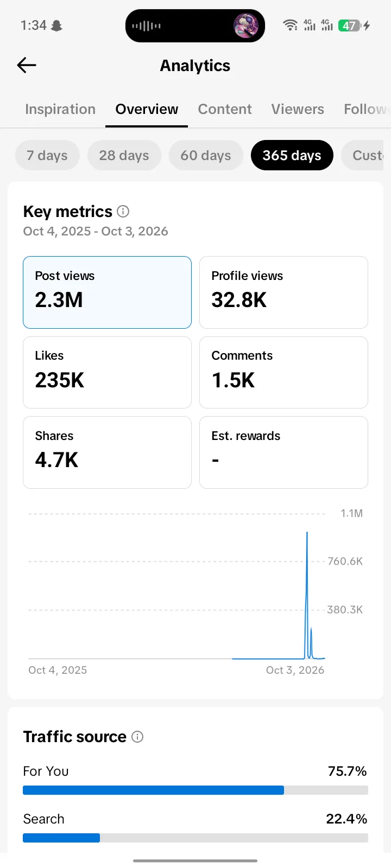Tap the For You traffic progress bar
Viewport: 391px width, 868px height.
195,790
